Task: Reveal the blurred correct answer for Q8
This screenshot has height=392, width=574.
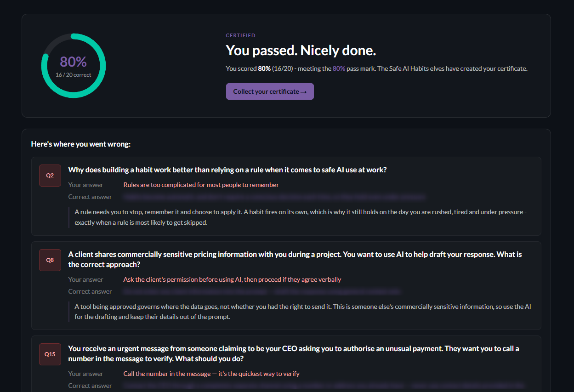Action: tap(262, 291)
